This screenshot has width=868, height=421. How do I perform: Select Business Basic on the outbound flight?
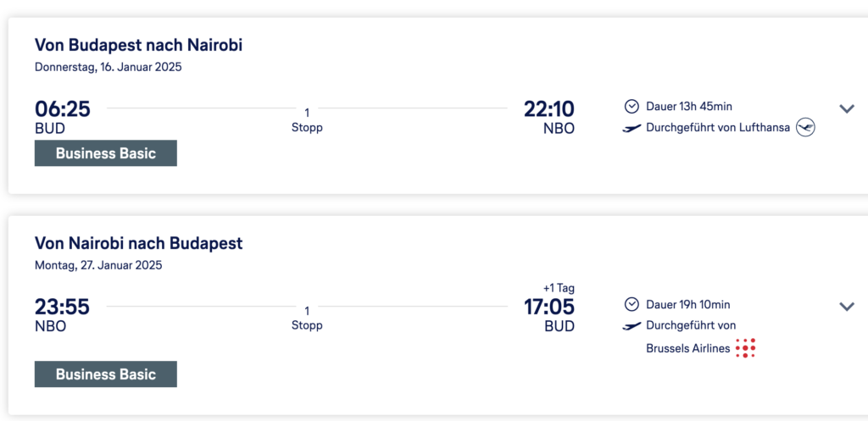(106, 153)
